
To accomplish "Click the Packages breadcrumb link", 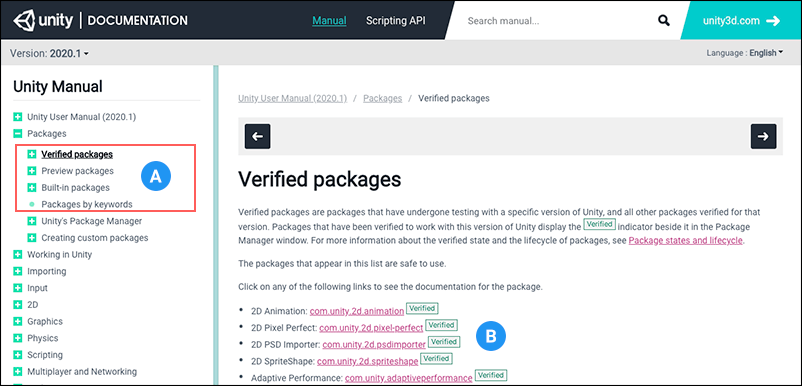I will (x=383, y=98).
